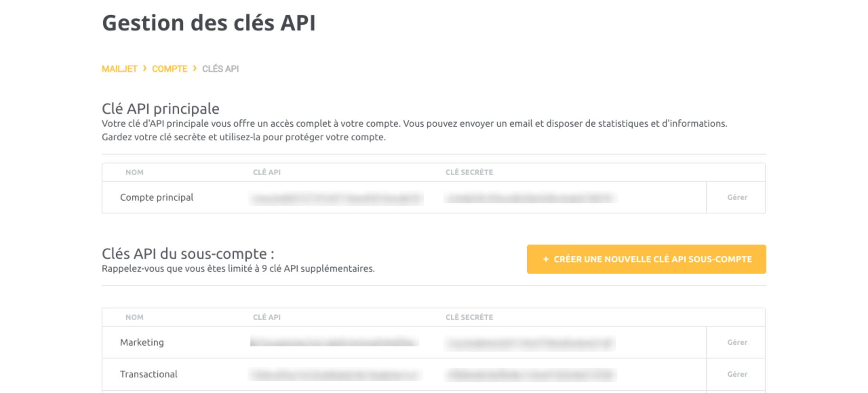Select the Transactional blurred secret key
Screen dimensions: 868x393
(530, 375)
